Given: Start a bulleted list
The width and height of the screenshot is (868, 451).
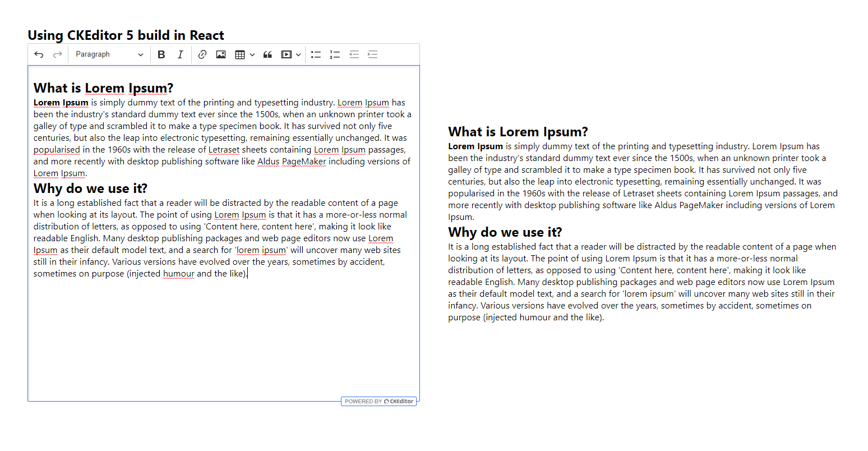Looking at the screenshot, I should pyautogui.click(x=316, y=54).
